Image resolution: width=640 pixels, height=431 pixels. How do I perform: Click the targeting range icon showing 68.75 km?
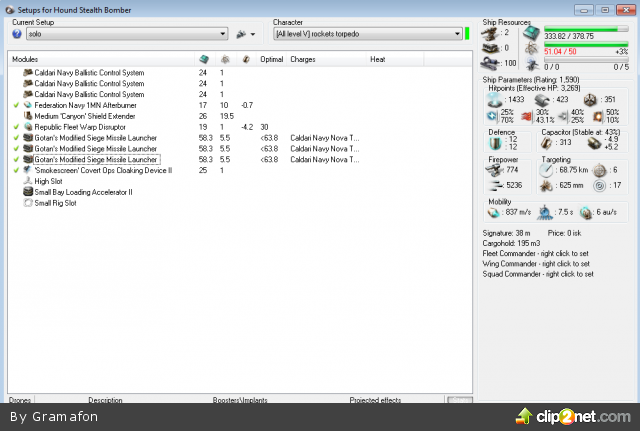(x=546, y=170)
